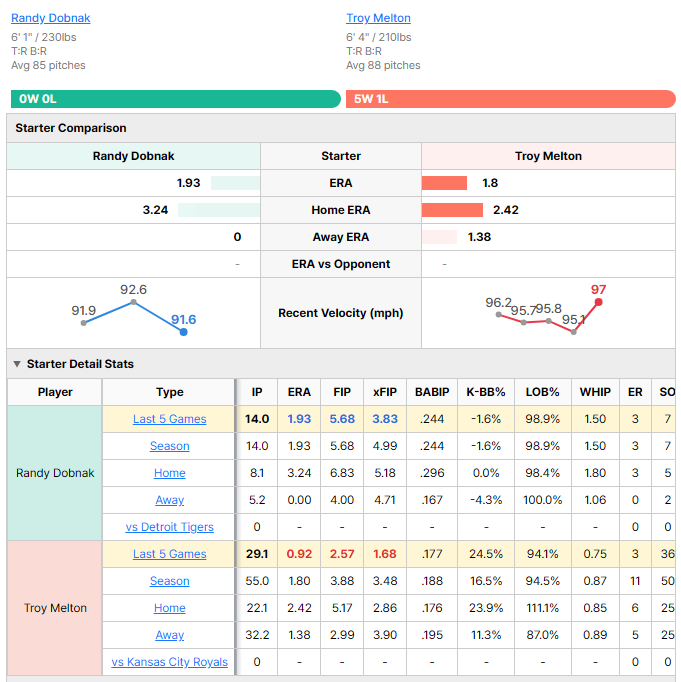Screen dimensions: 681x682
Task: Click the Avg 85 pitches text
Action: coord(48,65)
